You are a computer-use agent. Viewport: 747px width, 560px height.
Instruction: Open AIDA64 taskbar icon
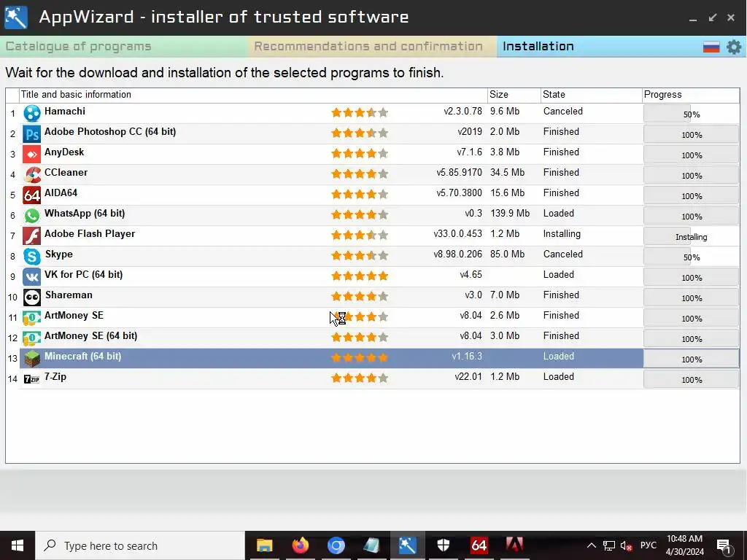coord(479,545)
